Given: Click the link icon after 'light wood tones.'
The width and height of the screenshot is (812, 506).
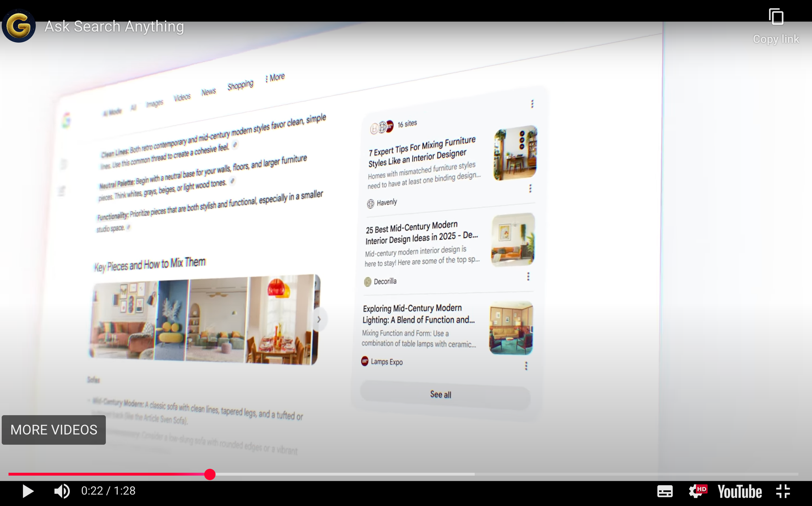Looking at the screenshot, I should (232, 181).
